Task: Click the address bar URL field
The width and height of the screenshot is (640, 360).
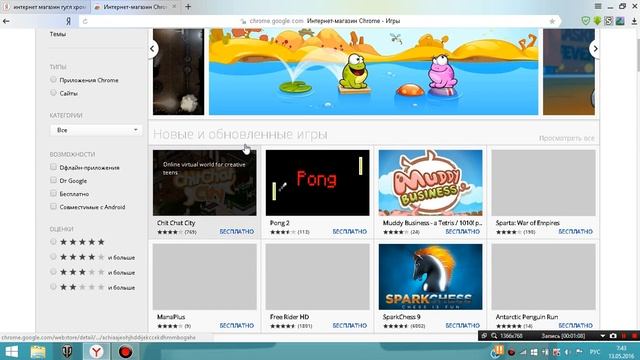Action: pos(320,21)
